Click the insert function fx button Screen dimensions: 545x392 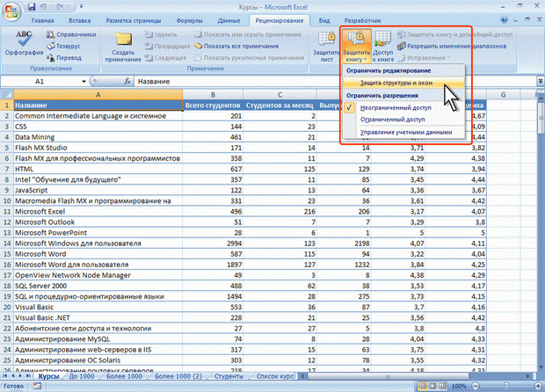127,82
